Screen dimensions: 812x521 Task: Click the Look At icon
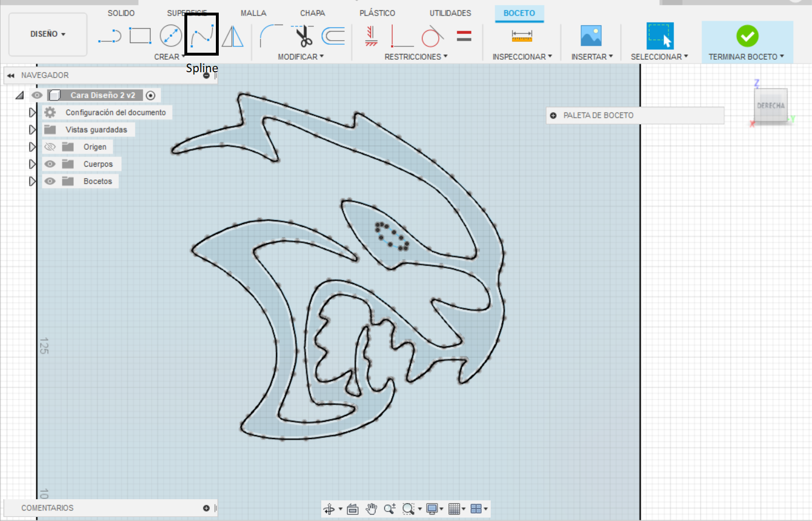[353, 509]
